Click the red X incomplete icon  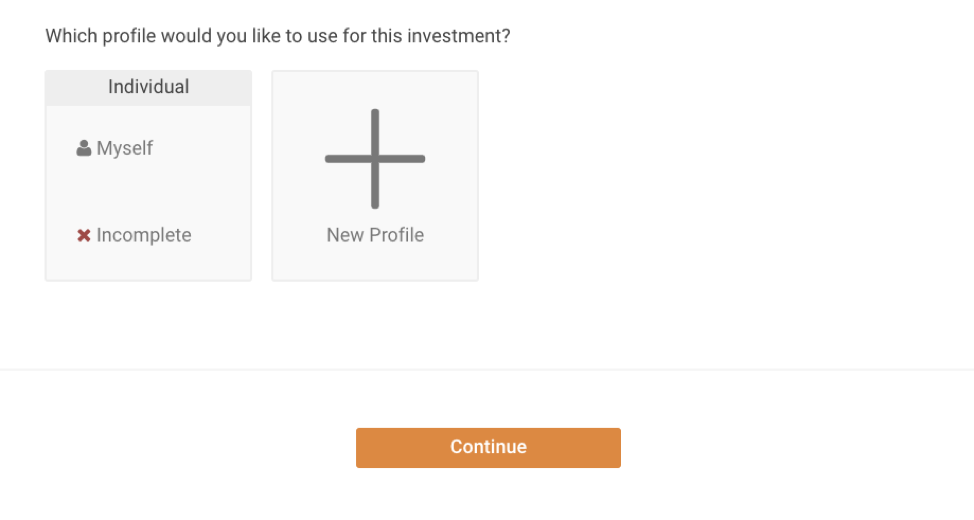[84, 235]
